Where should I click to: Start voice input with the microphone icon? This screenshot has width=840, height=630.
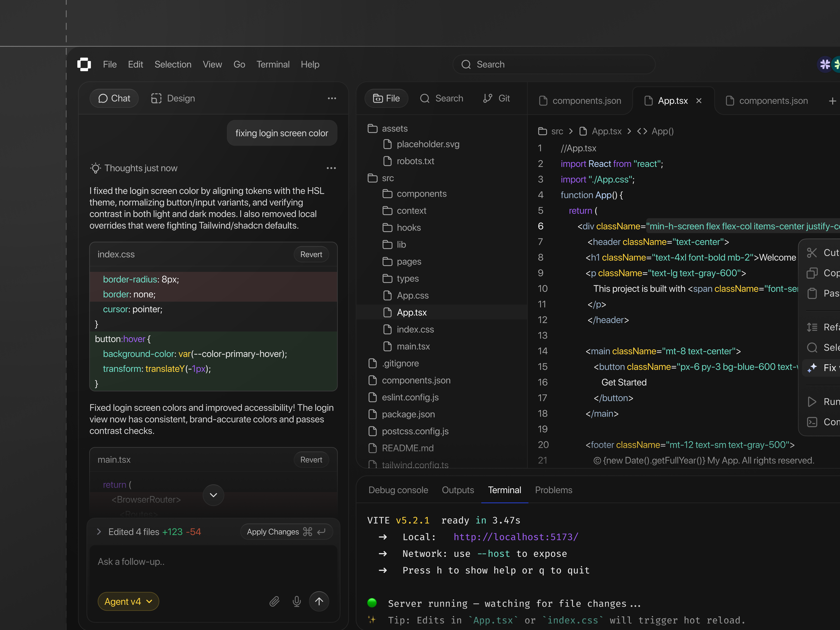pos(296,601)
